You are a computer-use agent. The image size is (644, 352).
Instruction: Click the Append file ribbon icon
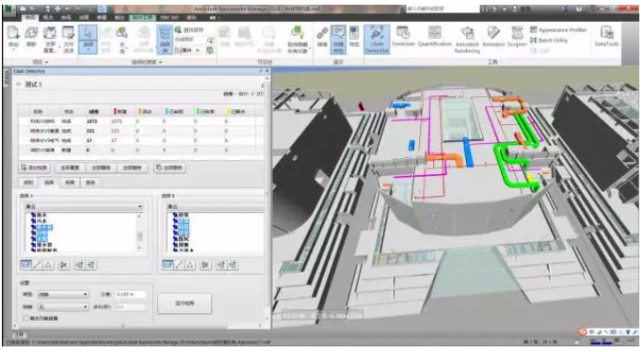click(13, 33)
